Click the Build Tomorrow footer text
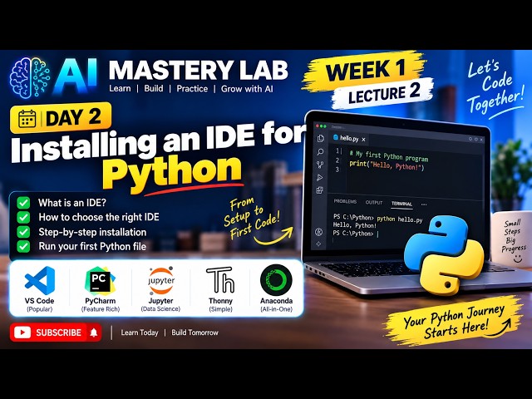This screenshot has width=532, height=399. click(195, 332)
